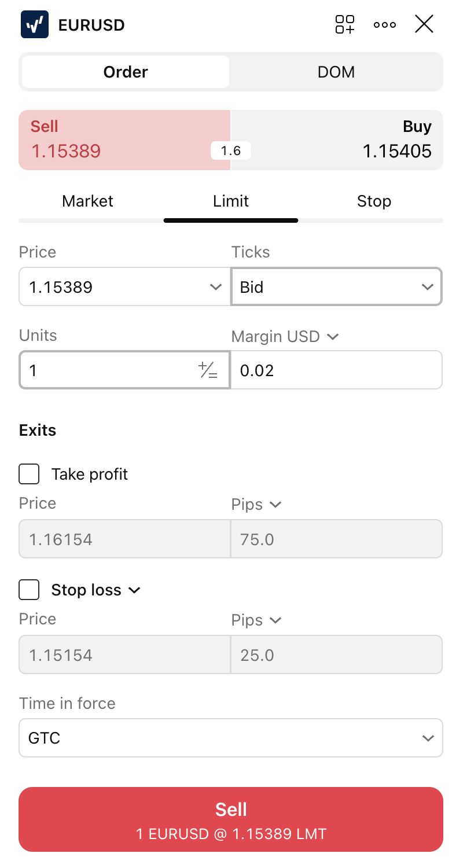The image size is (456, 868).
Task: Open the Ticks Bid dropdown
Action: [x=336, y=287]
